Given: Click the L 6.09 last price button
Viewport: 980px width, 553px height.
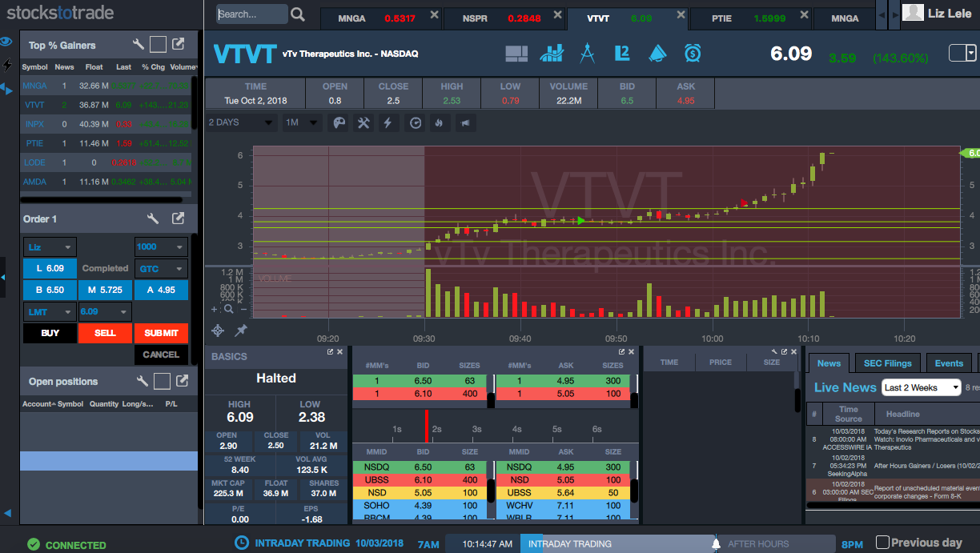Looking at the screenshot, I should (x=50, y=268).
